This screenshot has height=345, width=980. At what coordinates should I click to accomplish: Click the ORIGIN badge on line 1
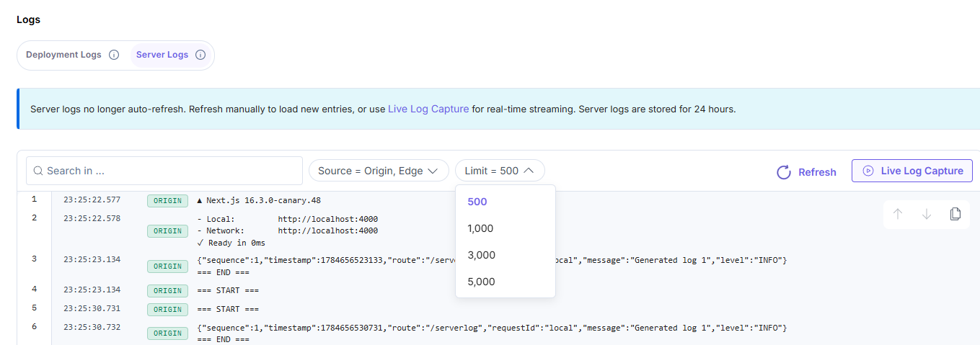pos(167,201)
